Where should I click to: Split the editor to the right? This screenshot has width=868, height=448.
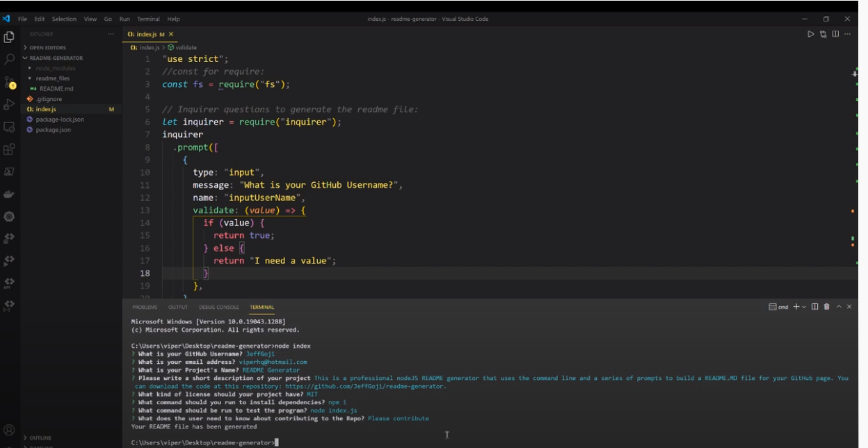(x=835, y=34)
